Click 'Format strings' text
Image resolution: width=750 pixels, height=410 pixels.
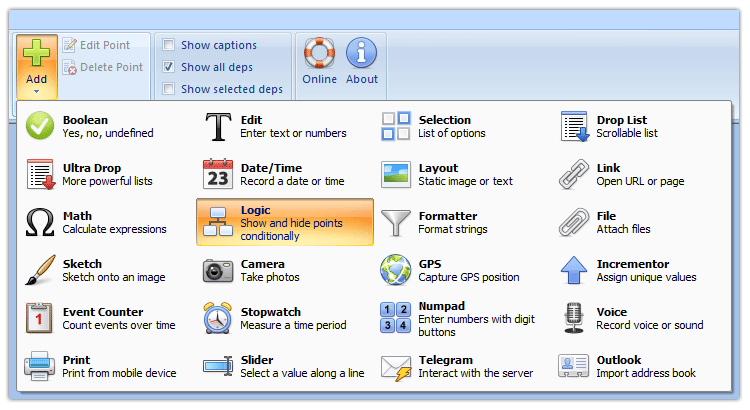[x=453, y=229]
